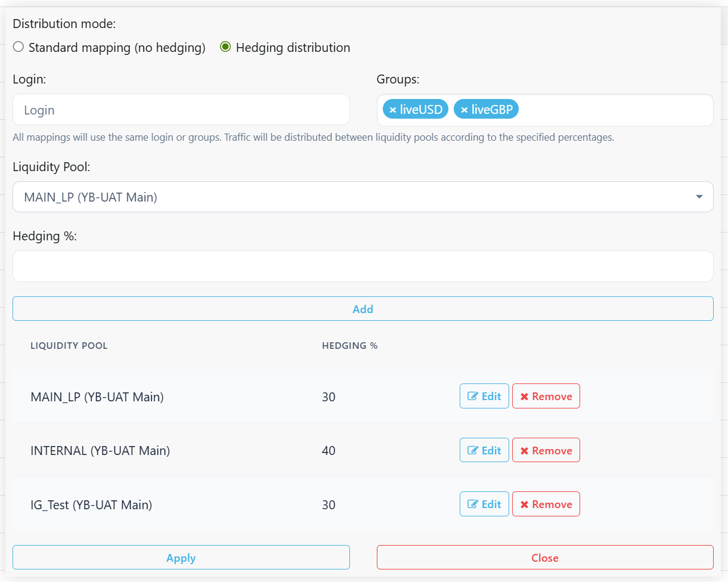Remove the liveGBP group tag
Screen dimensions: 728x582
[x=464, y=110]
